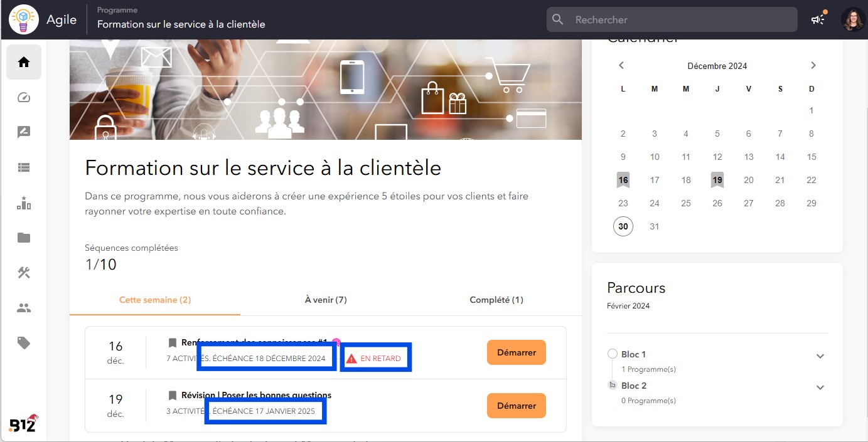
Task: Switch to the Cette semaine (2) tab
Action: pyautogui.click(x=155, y=300)
